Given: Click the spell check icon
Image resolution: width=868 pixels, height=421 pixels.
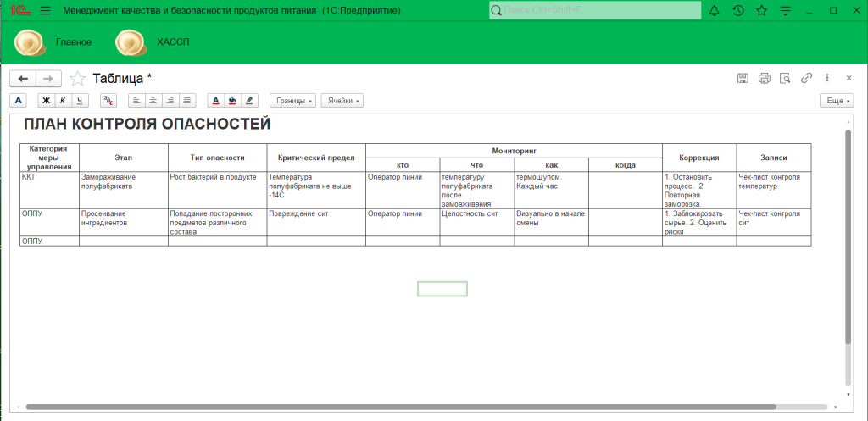Looking at the screenshot, I should [x=108, y=100].
